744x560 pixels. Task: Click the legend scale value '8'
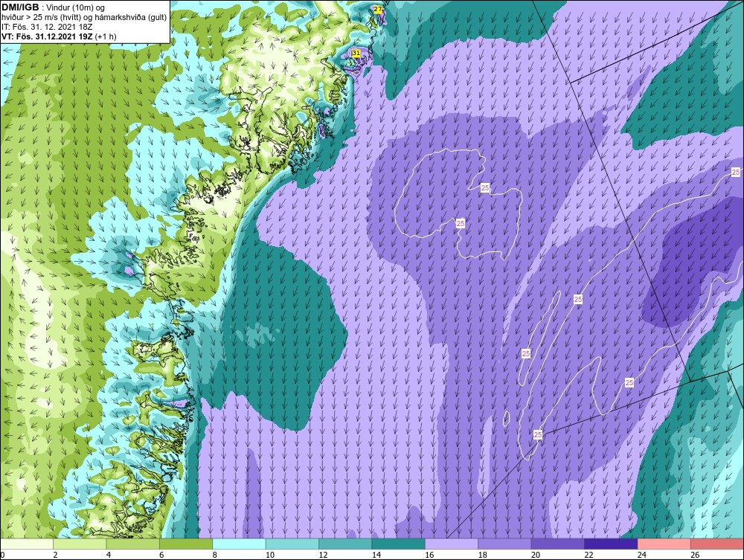(x=214, y=555)
